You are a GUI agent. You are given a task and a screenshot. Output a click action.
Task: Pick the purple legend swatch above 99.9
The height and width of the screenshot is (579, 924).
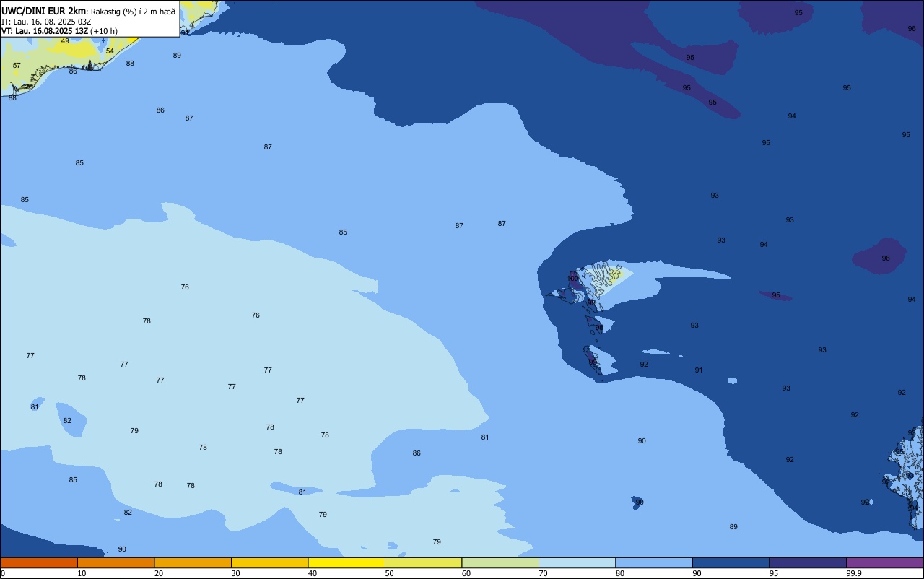884,562
